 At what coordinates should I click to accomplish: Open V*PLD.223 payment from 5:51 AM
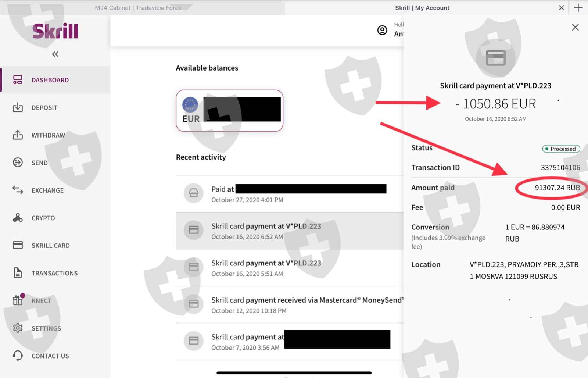tap(290, 268)
